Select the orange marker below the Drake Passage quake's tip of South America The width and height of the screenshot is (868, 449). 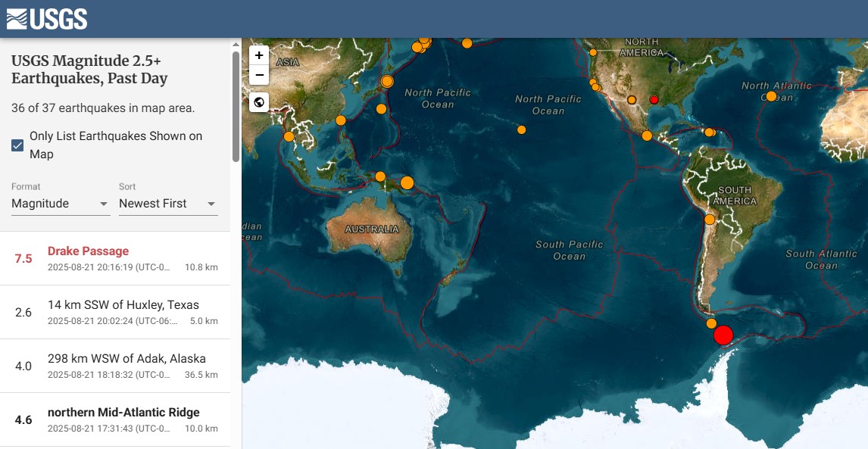711,323
